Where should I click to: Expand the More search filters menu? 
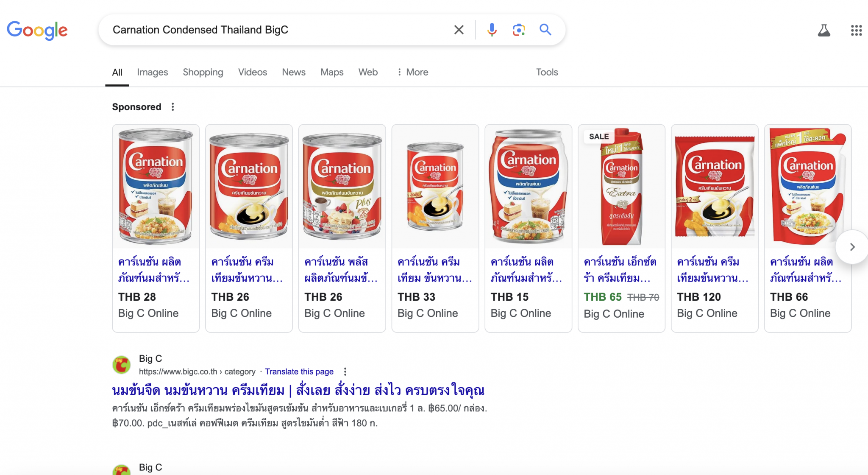point(412,72)
